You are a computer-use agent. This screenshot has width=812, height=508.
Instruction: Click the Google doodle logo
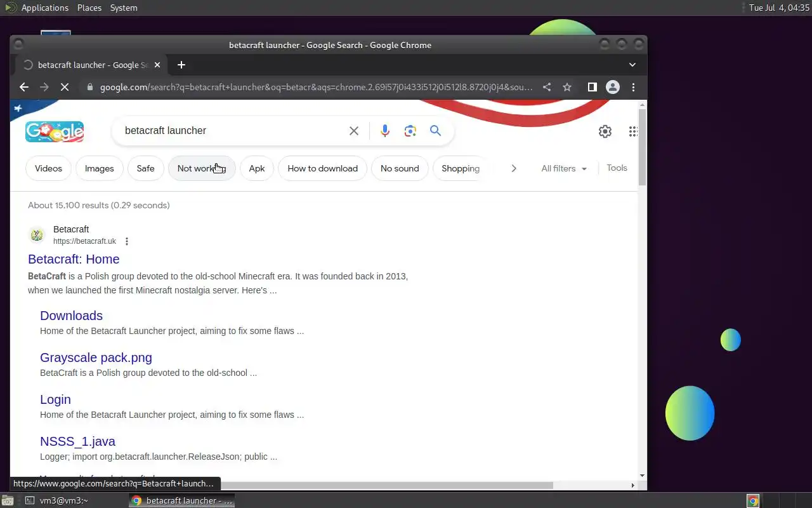(x=55, y=131)
